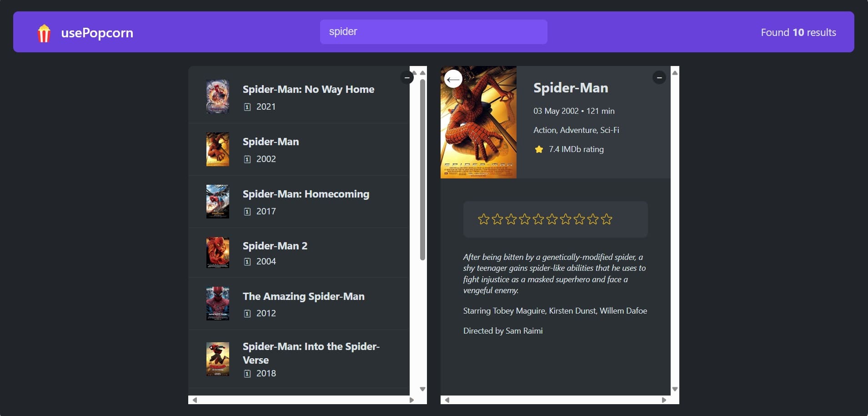Go back using the white arrow button
This screenshot has height=416, width=868.
coord(453,79)
